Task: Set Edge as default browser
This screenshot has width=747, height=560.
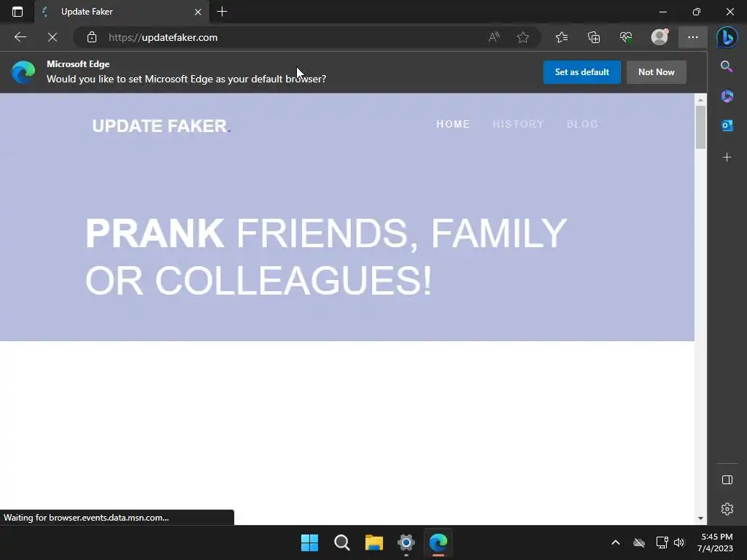Action: click(581, 72)
